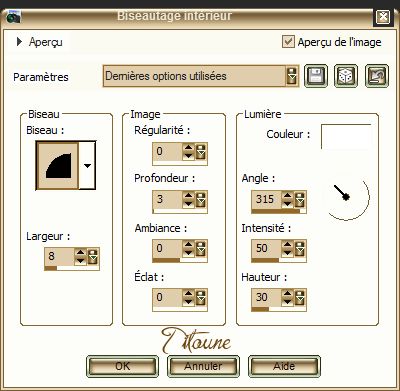Screen dimensions: 400x391
Task: Click the OK button
Action: point(122,366)
